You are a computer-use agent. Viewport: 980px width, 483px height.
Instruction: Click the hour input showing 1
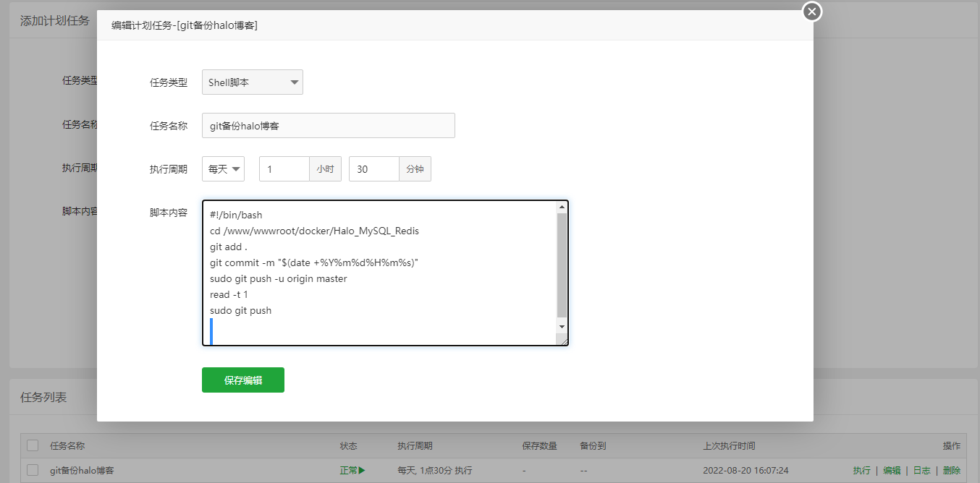click(x=284, y=169)
